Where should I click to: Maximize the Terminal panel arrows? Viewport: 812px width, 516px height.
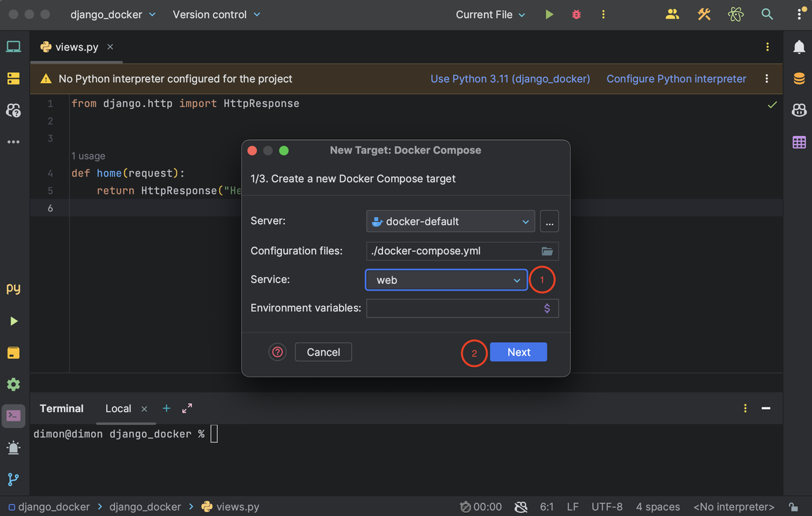tap(187, 408)
